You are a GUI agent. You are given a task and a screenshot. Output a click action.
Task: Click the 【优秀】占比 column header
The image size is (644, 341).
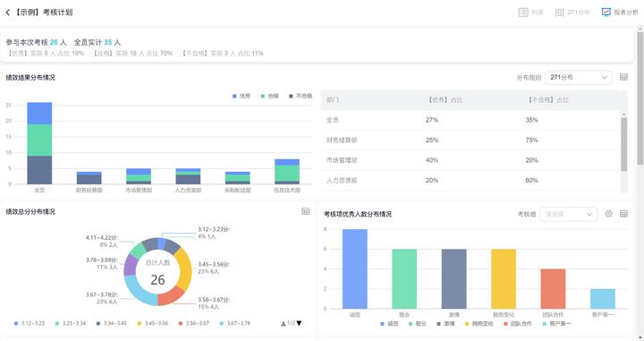[445, 100]
